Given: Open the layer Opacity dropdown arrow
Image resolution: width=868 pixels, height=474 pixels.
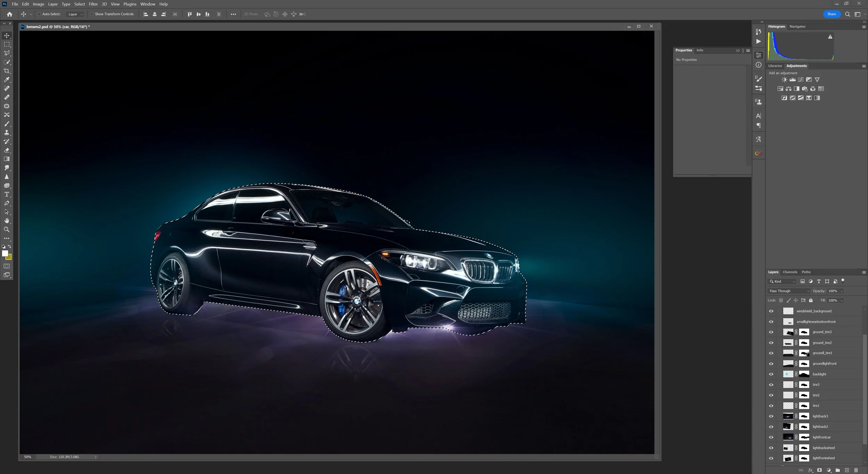Looking at the screenshot, I should (x=842, y=291).
